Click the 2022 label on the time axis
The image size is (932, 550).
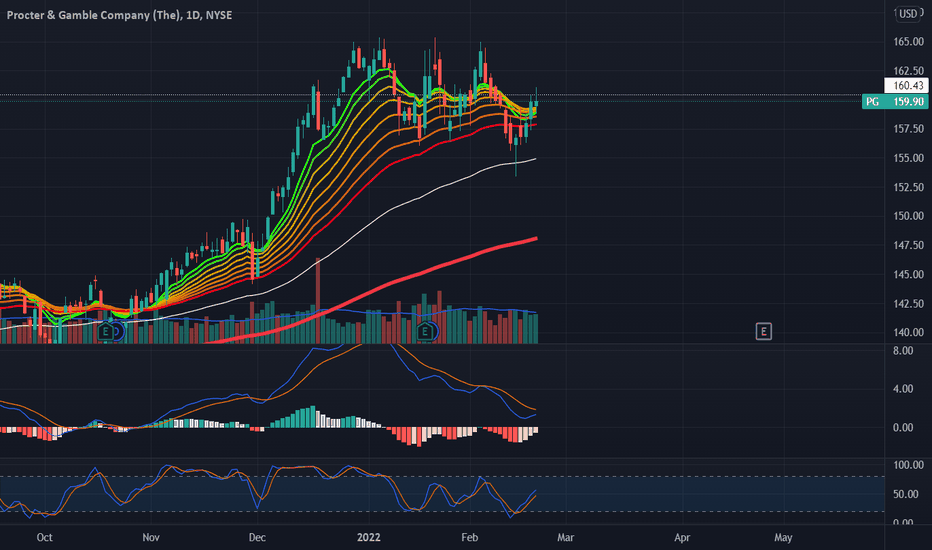coord(369,538)
